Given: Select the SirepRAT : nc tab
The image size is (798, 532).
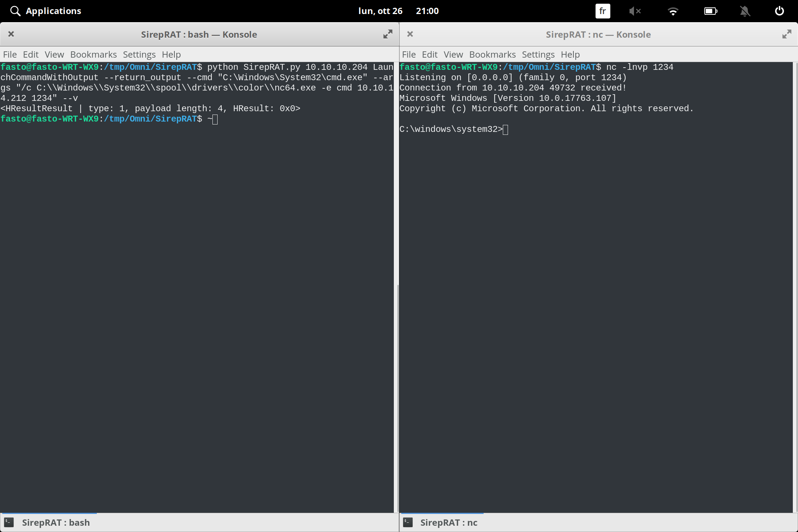Looking at the screenshot, I should pos(449,522).
